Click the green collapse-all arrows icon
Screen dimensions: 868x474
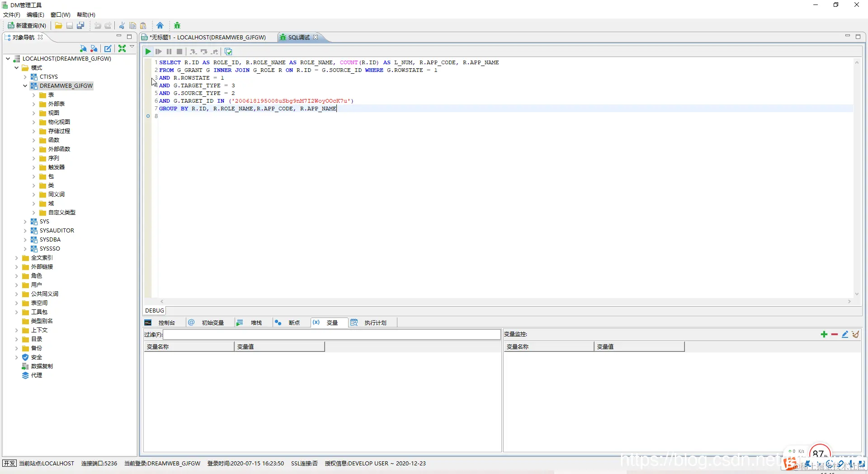tap(122, 48)
